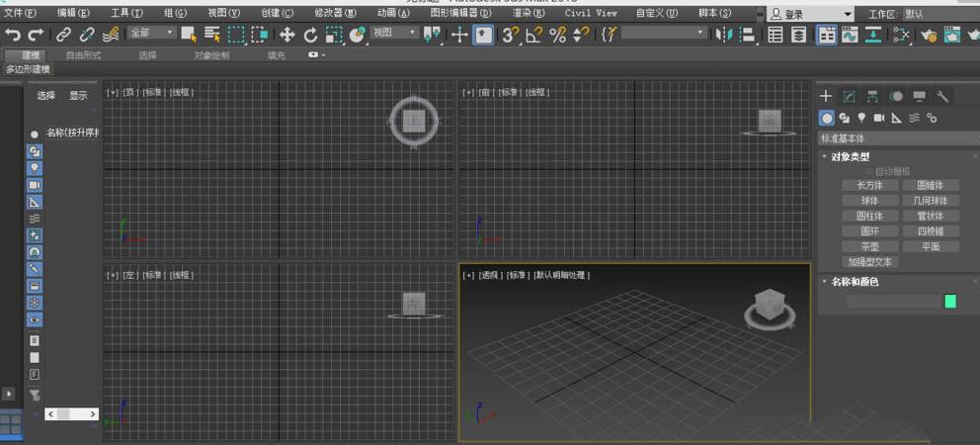Image resolution: width=980 pixels, height=445 pixels.
Task: Open the Rendered Frame Window icon
Action: [952, 35]
